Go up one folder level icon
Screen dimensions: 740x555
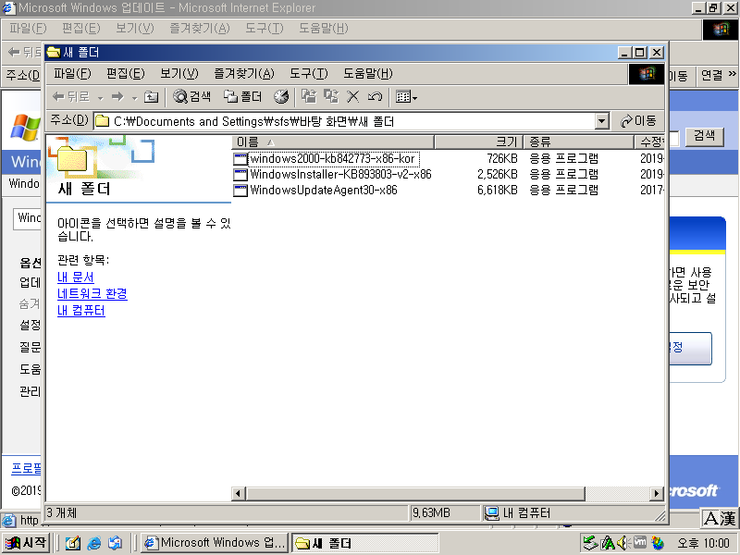pos(151,97)
